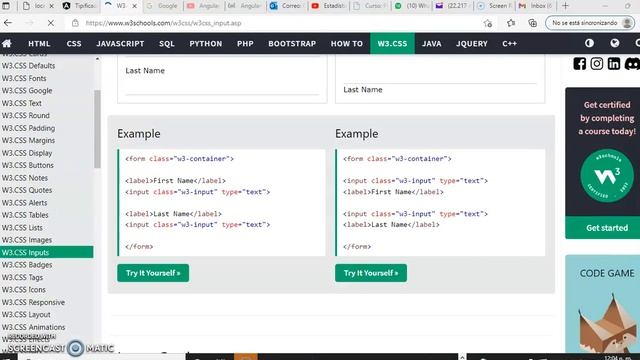Image resolution: width=640 pixels, height=360 pixels.
Task: Open the BOOTSTRAP tutorial menu
Action: tap(292, 43)
